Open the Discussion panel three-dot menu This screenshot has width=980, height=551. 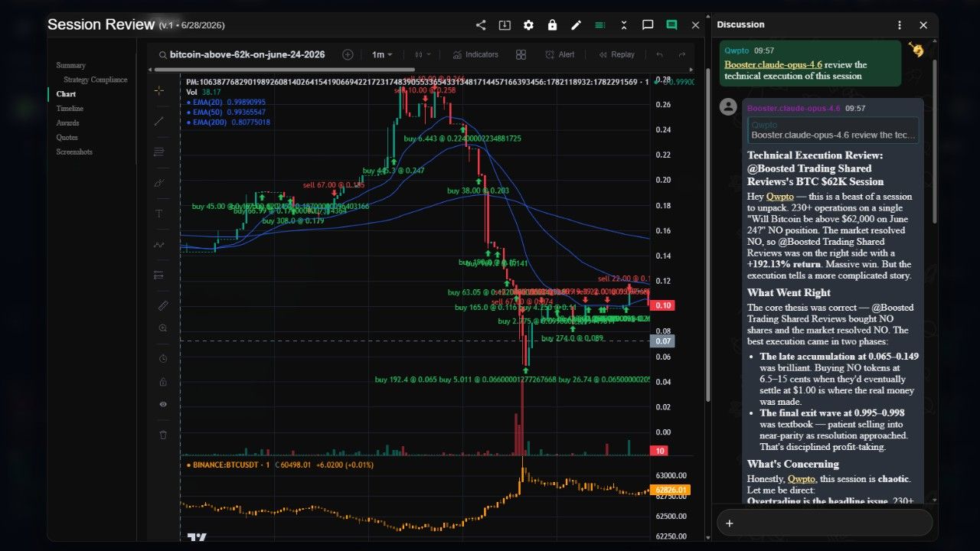(900, 25)
